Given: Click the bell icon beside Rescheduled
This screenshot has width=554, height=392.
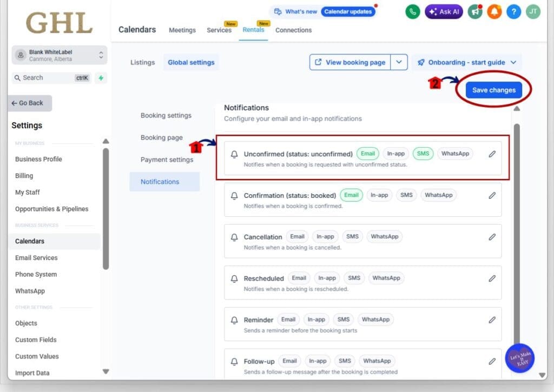Looking at the screenshot, I should [x=234, y=278].
